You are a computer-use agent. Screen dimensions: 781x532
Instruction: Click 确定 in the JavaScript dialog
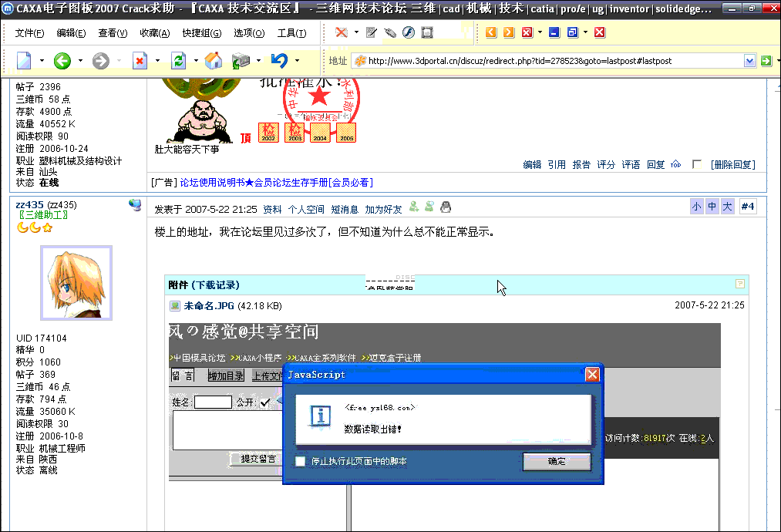coord(557,461)
